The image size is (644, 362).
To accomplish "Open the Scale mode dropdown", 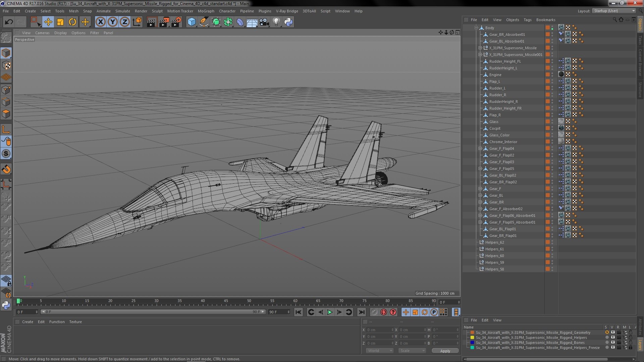I will pyautogui.click(x=412, y=351).
